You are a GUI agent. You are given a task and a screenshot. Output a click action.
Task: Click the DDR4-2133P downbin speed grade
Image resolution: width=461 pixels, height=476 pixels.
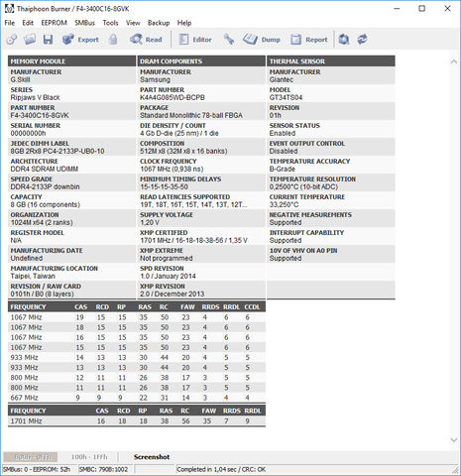[x=45, y=186]
